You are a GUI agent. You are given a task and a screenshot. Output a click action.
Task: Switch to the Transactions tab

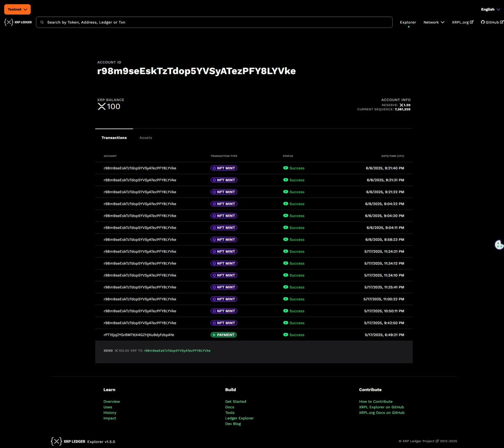click(114, 138)
